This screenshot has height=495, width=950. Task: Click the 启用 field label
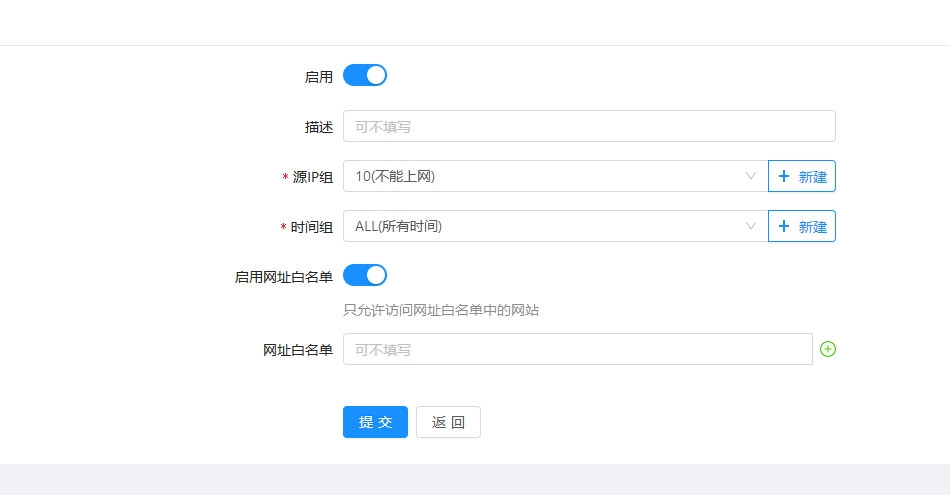(x=318, y=77)
